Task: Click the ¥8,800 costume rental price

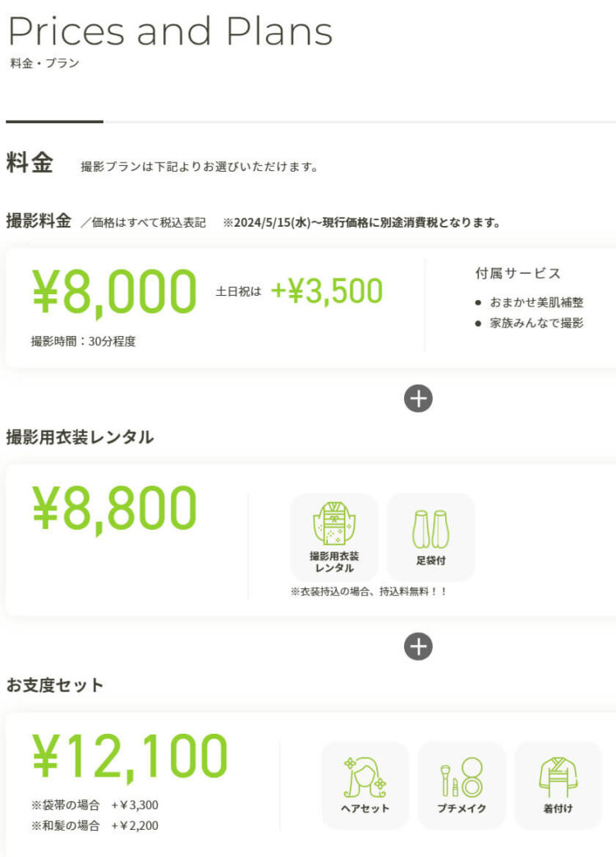Action: pos(114,509)
